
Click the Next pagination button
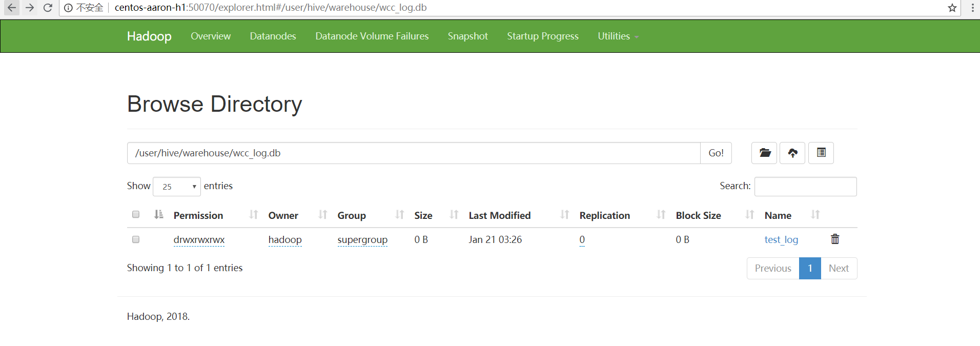coord(839,268)
